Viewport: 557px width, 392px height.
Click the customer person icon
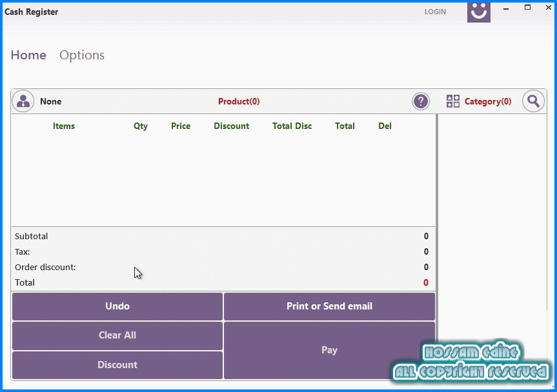pos(23,101)
